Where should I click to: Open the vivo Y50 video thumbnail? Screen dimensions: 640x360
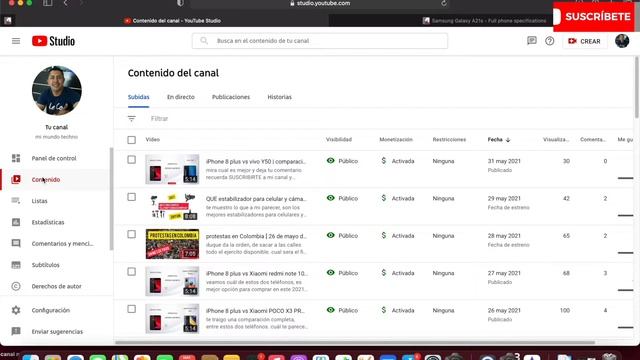(172, 169)
